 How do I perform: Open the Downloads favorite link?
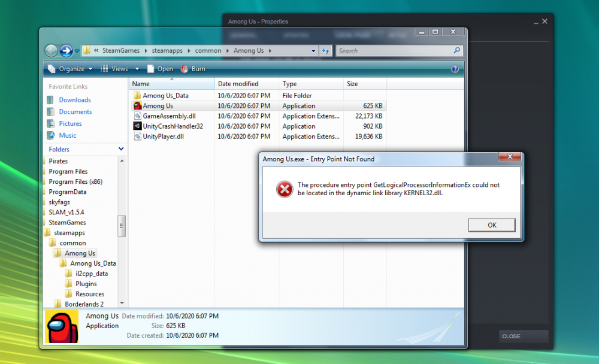75,100
